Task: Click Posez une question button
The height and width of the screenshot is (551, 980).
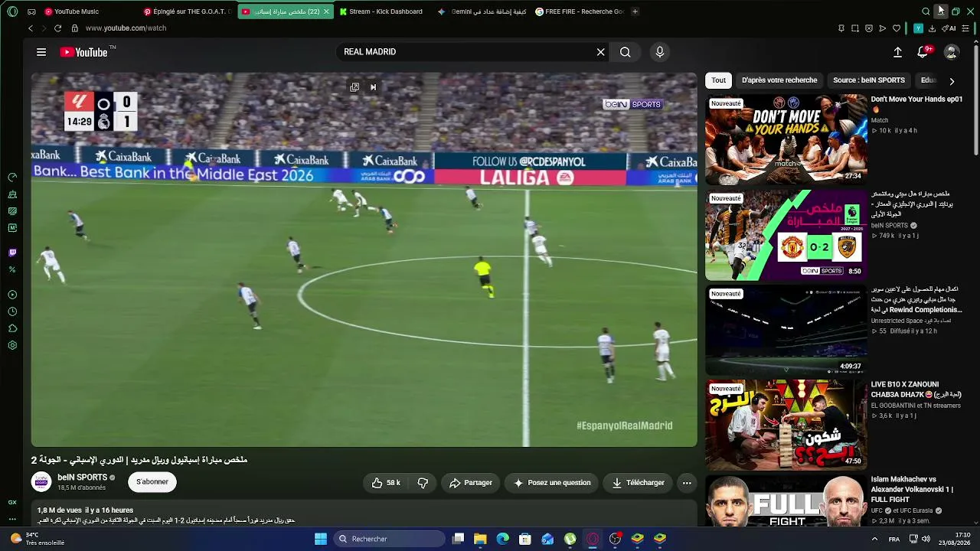Action: pos(552,483)
